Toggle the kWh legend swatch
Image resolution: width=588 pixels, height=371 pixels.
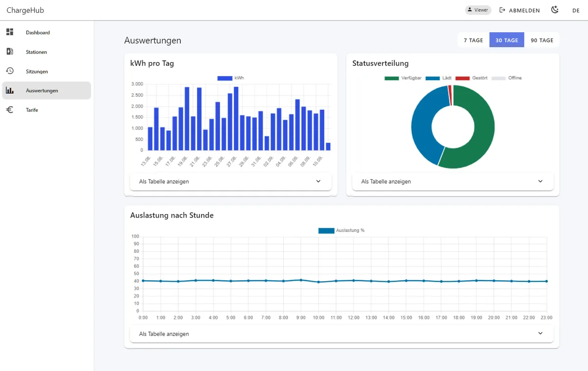pos(224,78)
